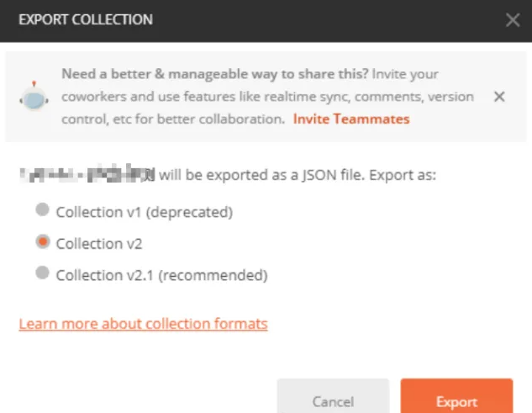Click the dark dialog header bar
The width and height of the screenshot is (532, 413).
pyautogui.click(x=266, y=21)
